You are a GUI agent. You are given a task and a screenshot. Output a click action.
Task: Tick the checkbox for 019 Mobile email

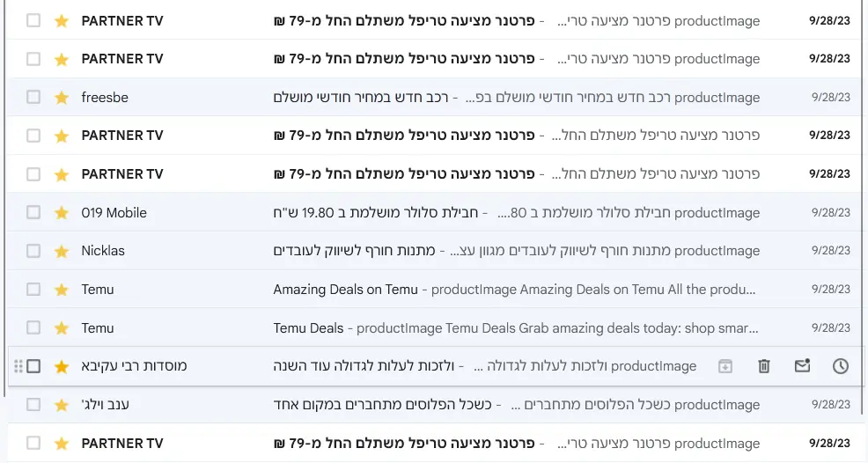pos(33,212)
